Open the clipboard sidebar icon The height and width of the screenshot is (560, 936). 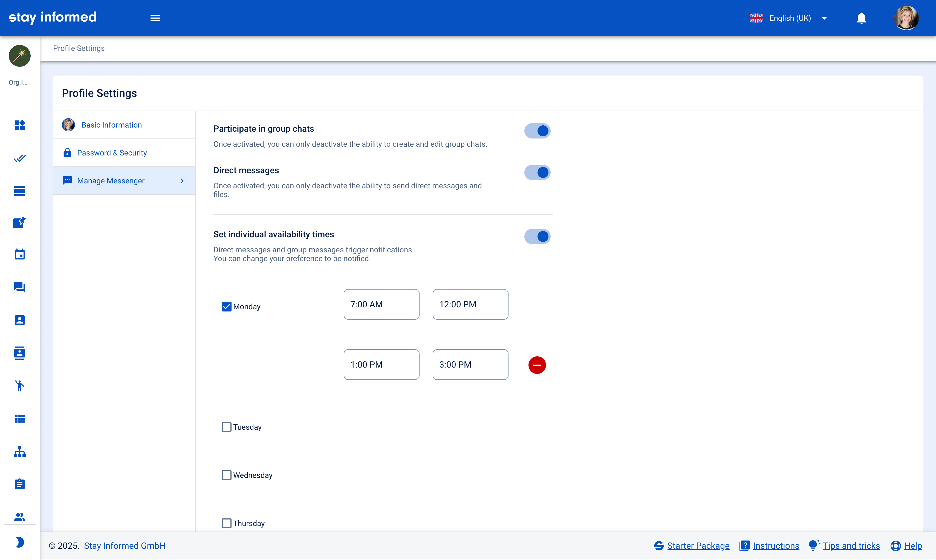coord(20,484)
